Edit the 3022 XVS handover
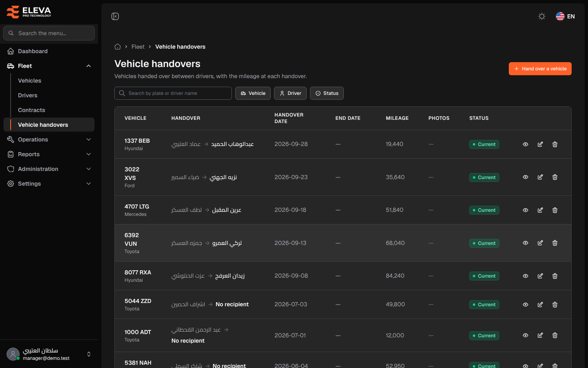 [540, 177]
